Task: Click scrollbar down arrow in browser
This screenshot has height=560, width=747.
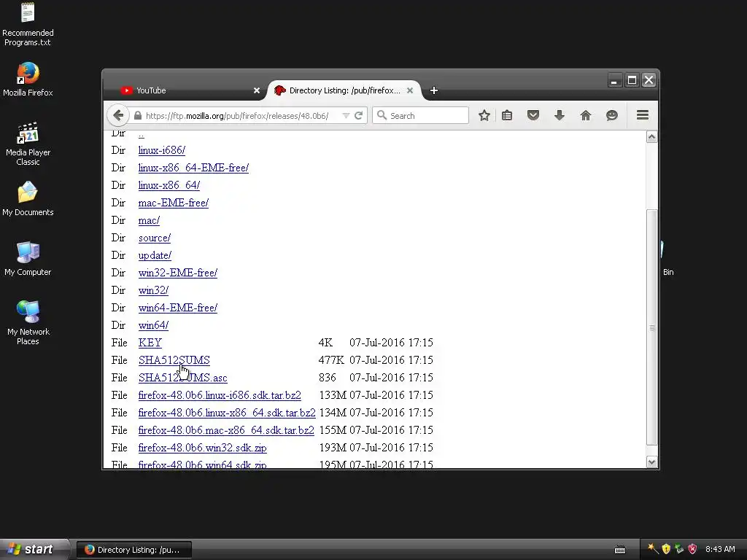Action: (x=651, y=462)
